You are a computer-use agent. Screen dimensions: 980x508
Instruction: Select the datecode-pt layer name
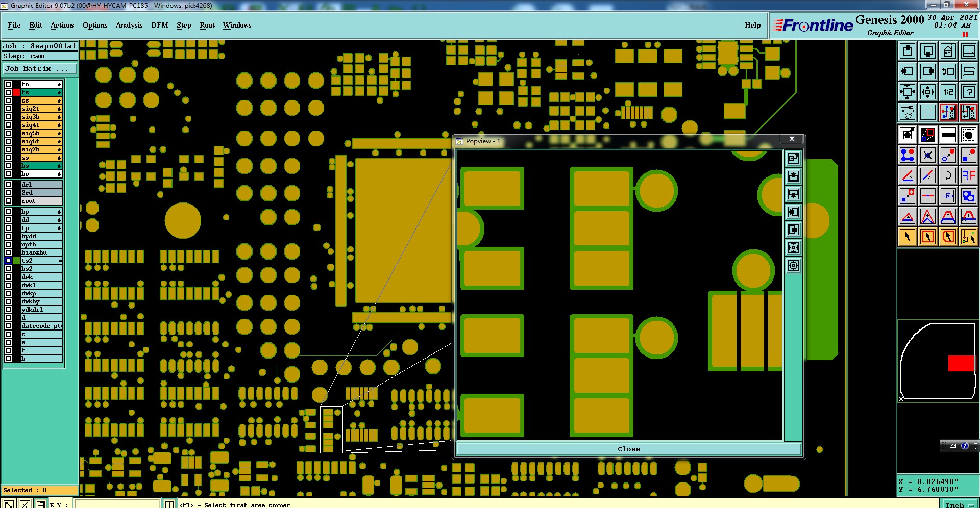[x=41, y=326]
